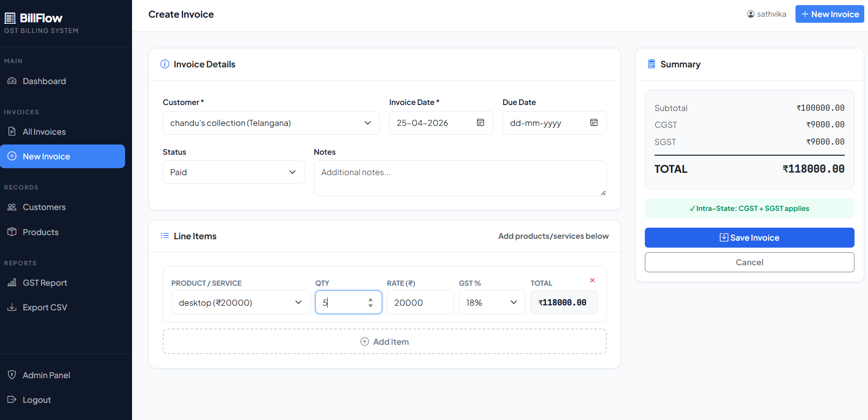The width and height of the screenshot is (868, 420).
Task: Click the New Invoice button in header
Action: click(830, 14)
